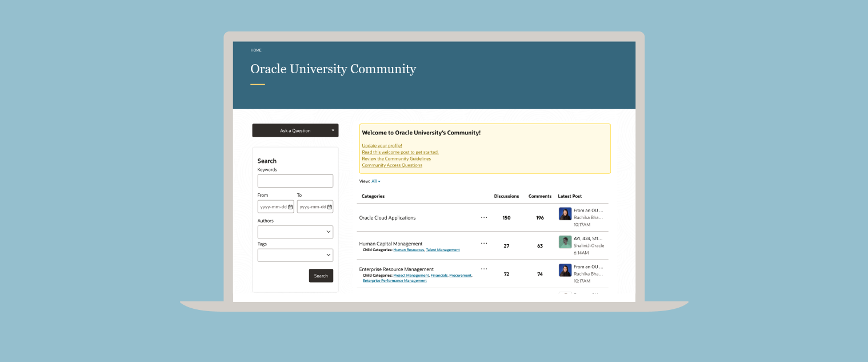The height and width of the screenshot is (362, 868).
Task: Click the Discussions column header
Action: tap(506, 196)
